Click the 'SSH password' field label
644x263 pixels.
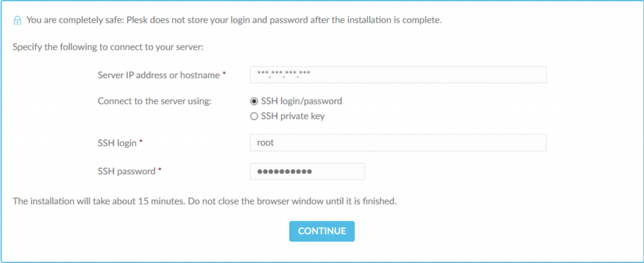(x=126, y=171)
